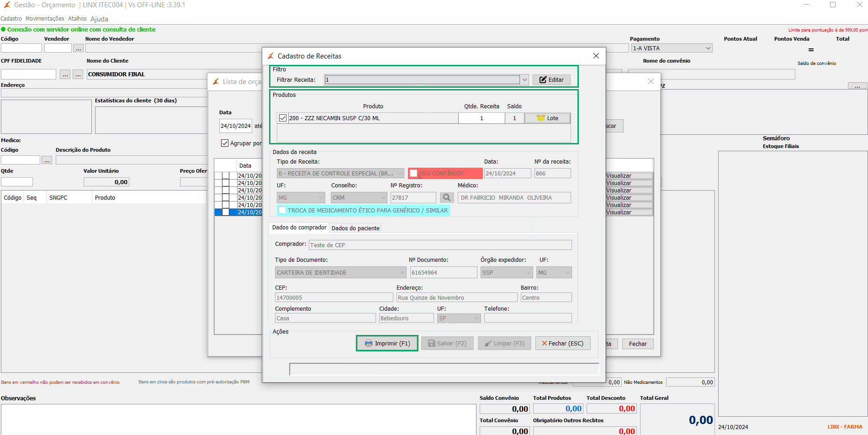The height and width of the screenshot is (435, 868).
Task: Click the first CPF FIDELIDADE ellipsis button
Action: [x=65, y=74]
